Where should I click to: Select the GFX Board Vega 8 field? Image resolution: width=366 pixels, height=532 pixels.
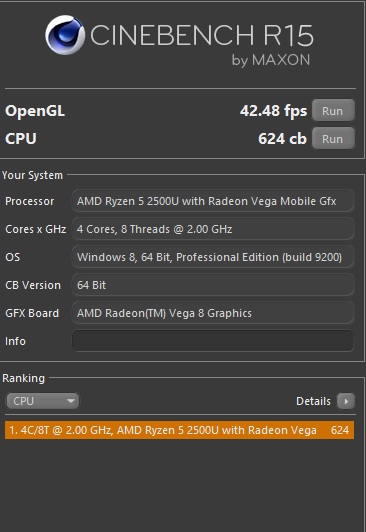tap(213, 313)
